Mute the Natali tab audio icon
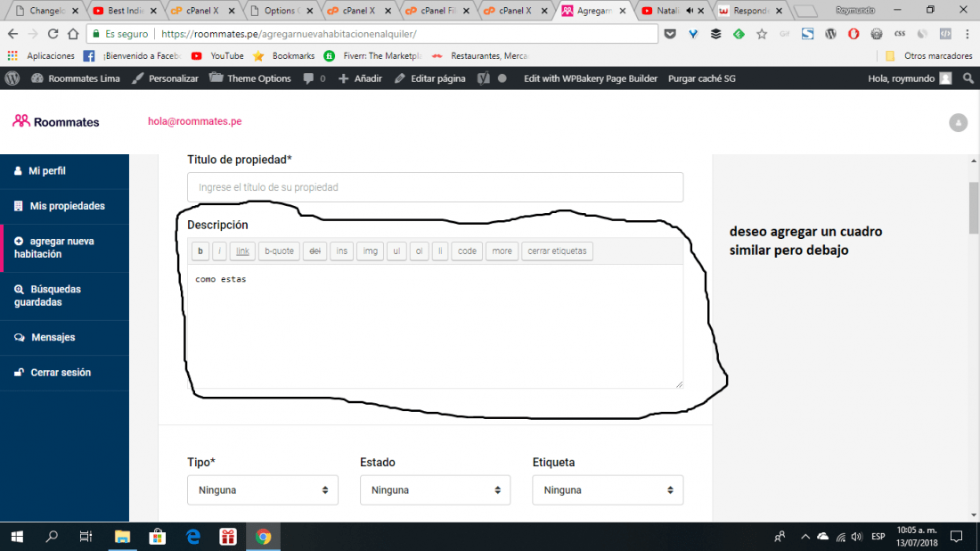Viewport: 980px width, 551px height. 690,11
